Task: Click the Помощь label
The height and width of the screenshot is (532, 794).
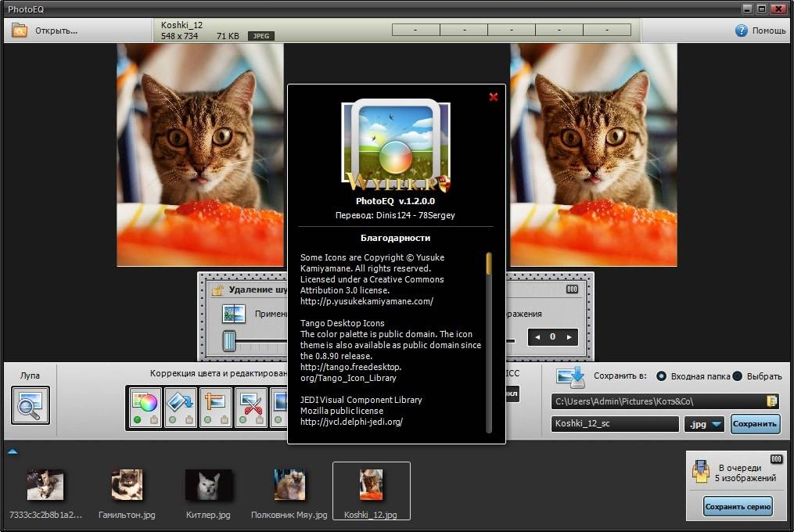Action: pyautogui.click(x=769, y=31)
